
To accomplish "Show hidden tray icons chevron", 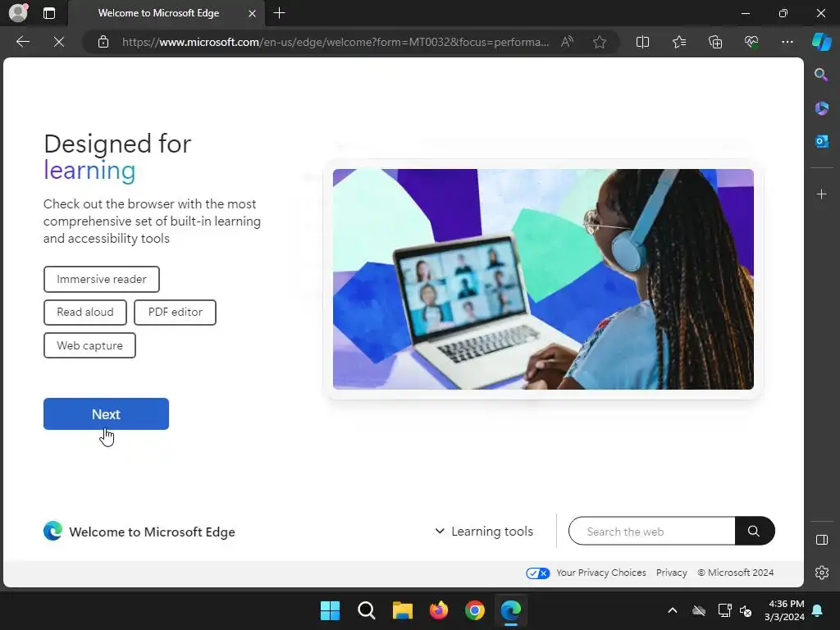I will (673, 610).
